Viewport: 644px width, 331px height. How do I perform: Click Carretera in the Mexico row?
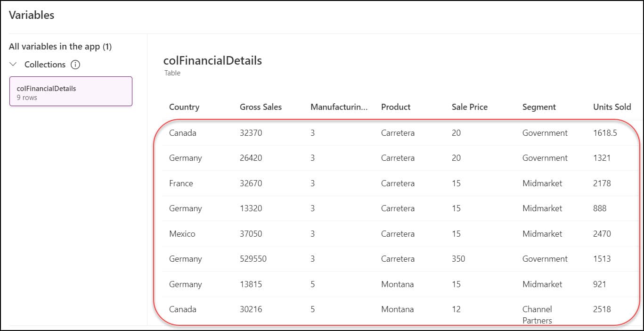pyautogui.click(x=398, y=234)
